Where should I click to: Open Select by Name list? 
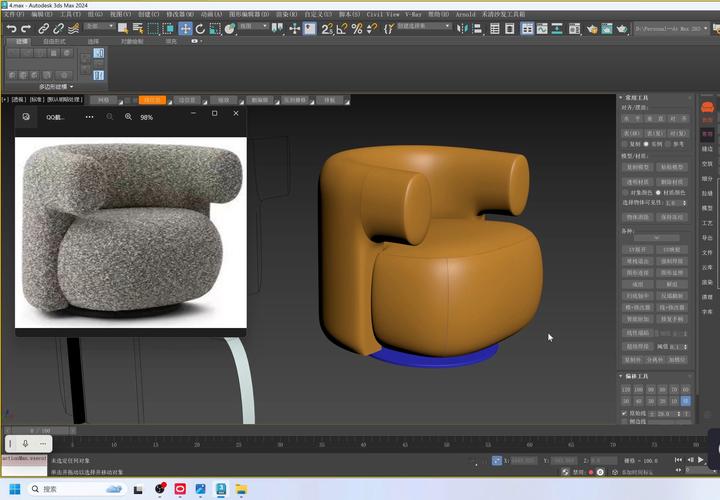click(137, 28)
